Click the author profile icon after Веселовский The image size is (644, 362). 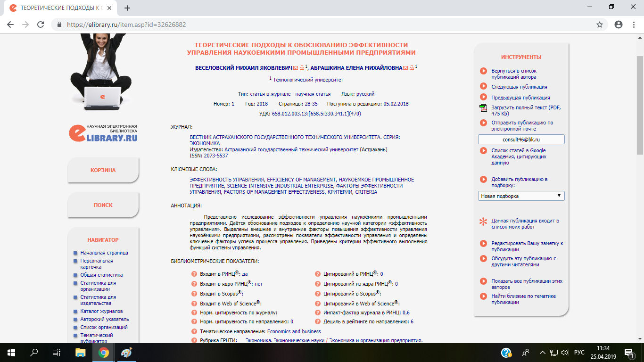(x=302, y=68)
